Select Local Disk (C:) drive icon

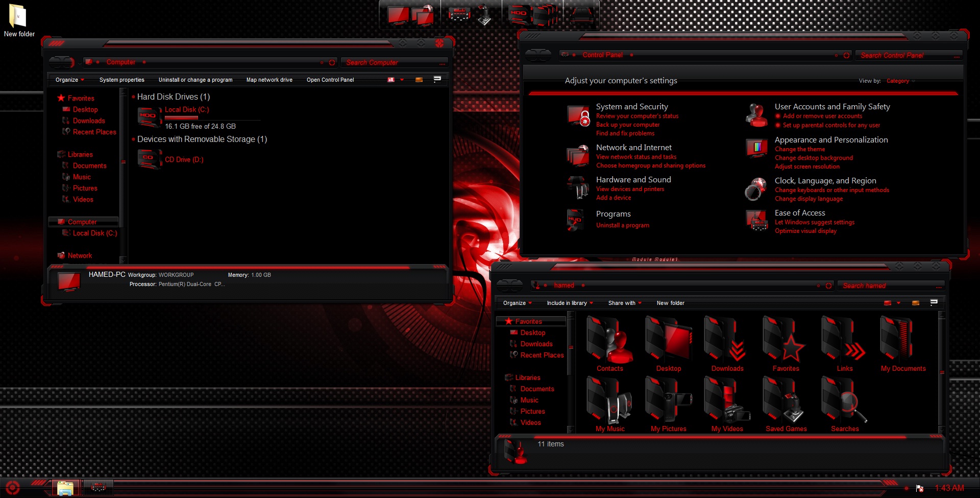[150, 117]
